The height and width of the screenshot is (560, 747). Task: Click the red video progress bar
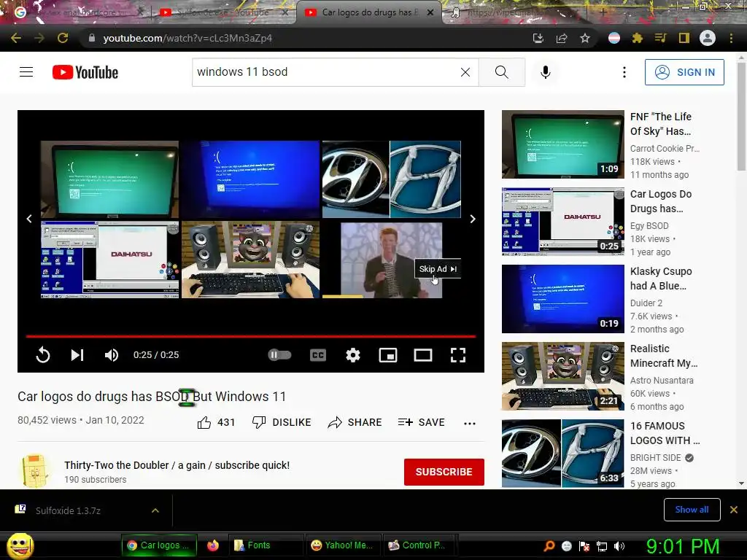click(x=251, y=336)
